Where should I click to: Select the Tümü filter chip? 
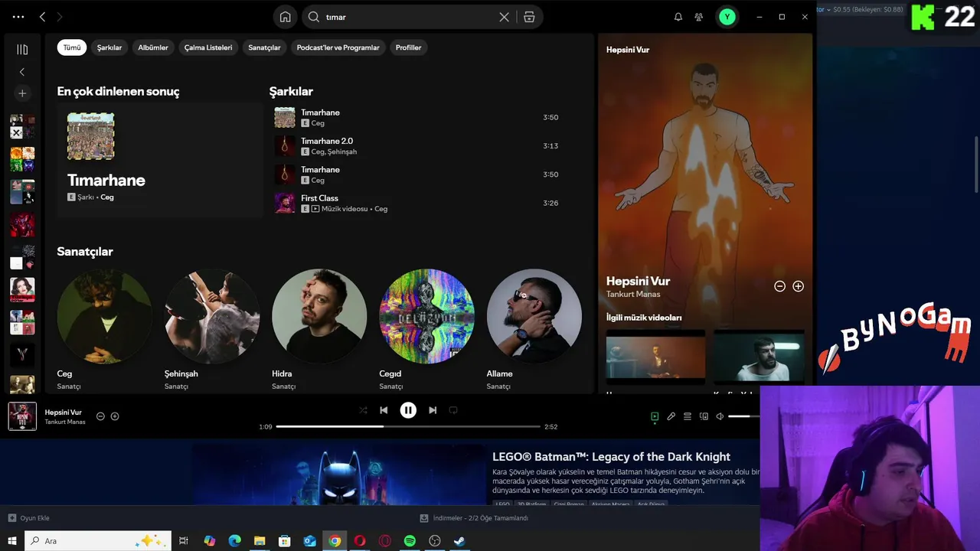pyautogui.click(x=72, y=47)
